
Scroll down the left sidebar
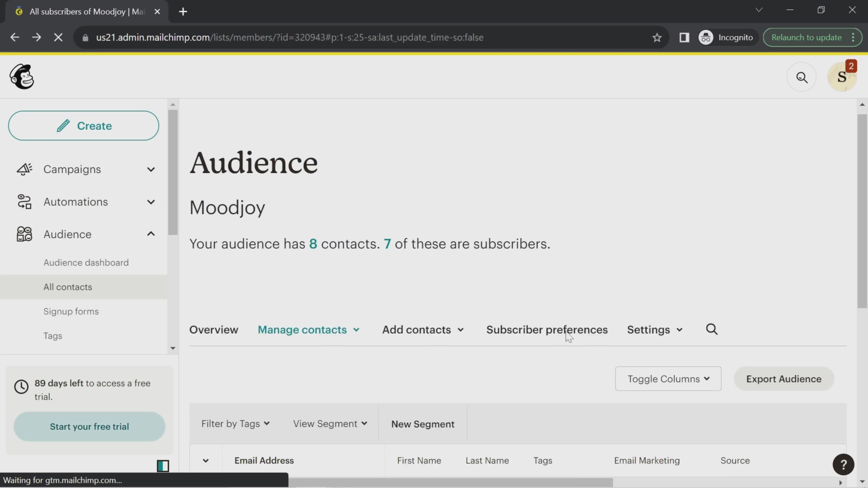click(x=172, y=348)
